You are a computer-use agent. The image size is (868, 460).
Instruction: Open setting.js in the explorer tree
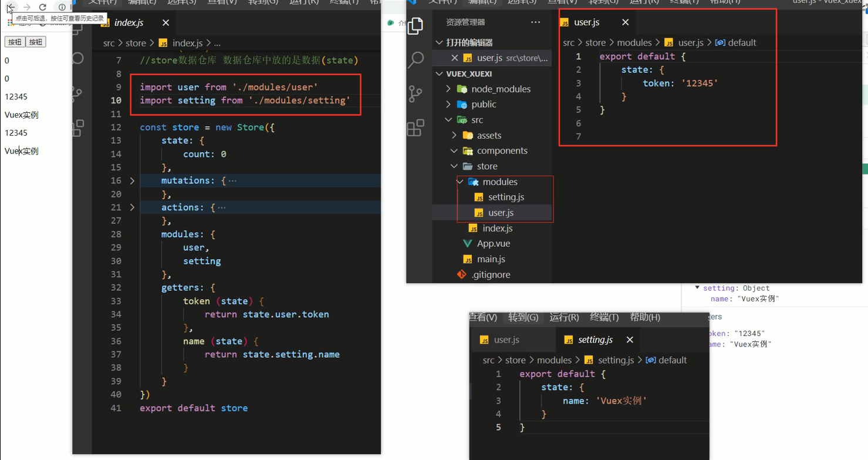pyautogui.click(x=506, y=197)
